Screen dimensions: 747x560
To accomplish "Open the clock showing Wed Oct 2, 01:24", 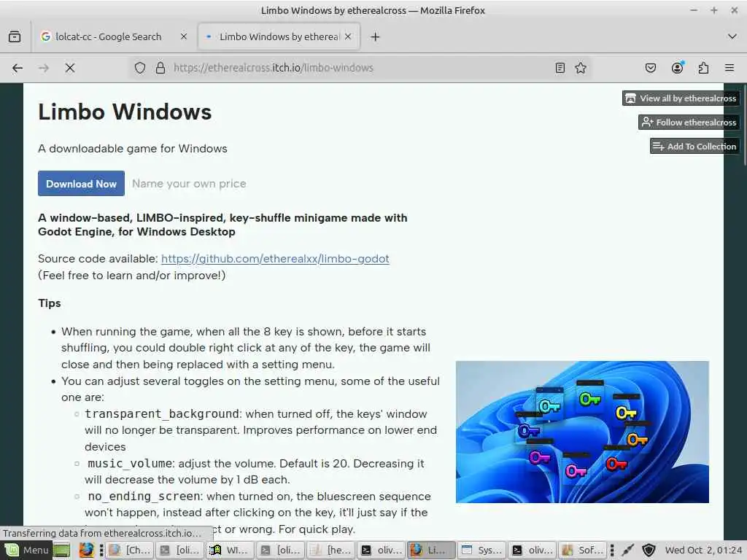I will point(703,550).
